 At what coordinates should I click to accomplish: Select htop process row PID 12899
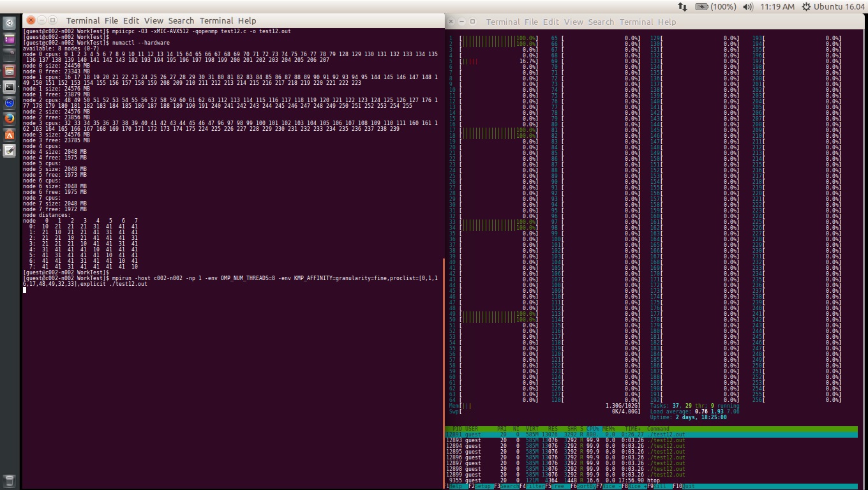point(652,475)
